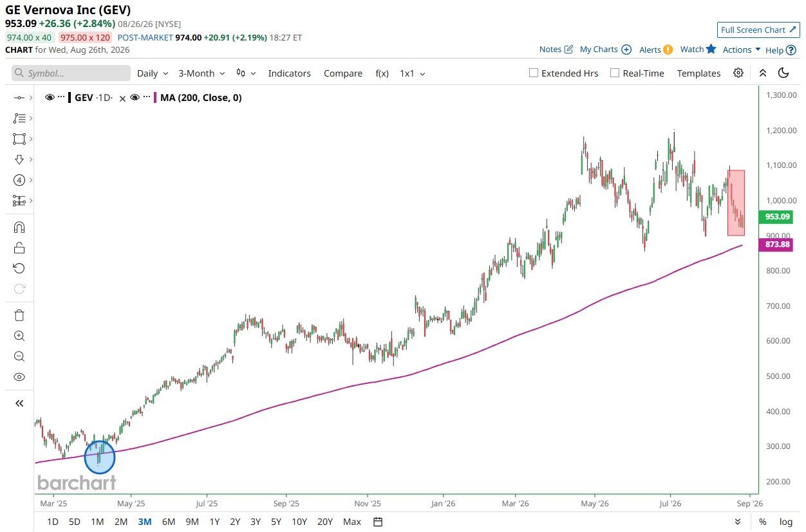This screenshot has height=532, width=806.
Task: Collapse the drawing tools sidebar
Action: pos(19,403)
